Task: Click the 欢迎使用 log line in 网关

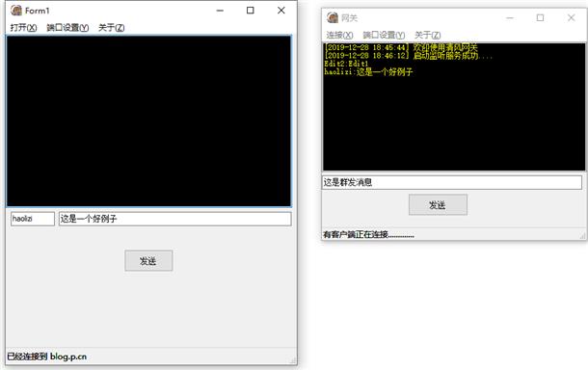Action: point(401,47)
